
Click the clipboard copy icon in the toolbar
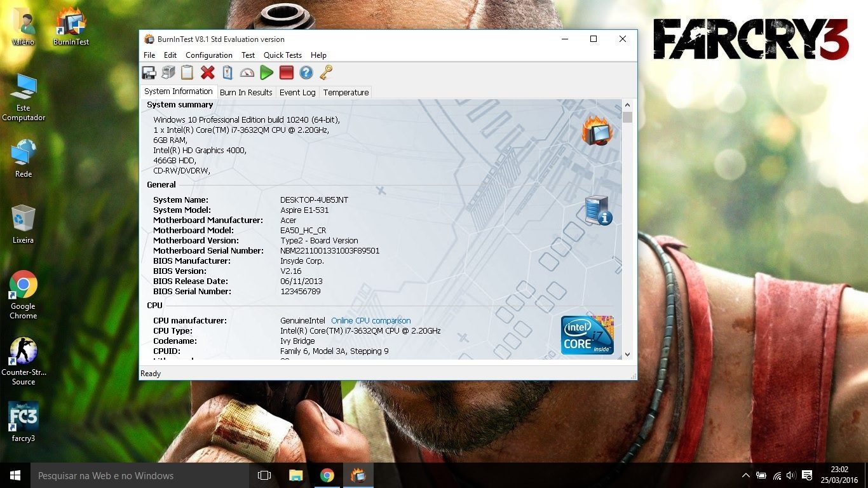(187, 72)
